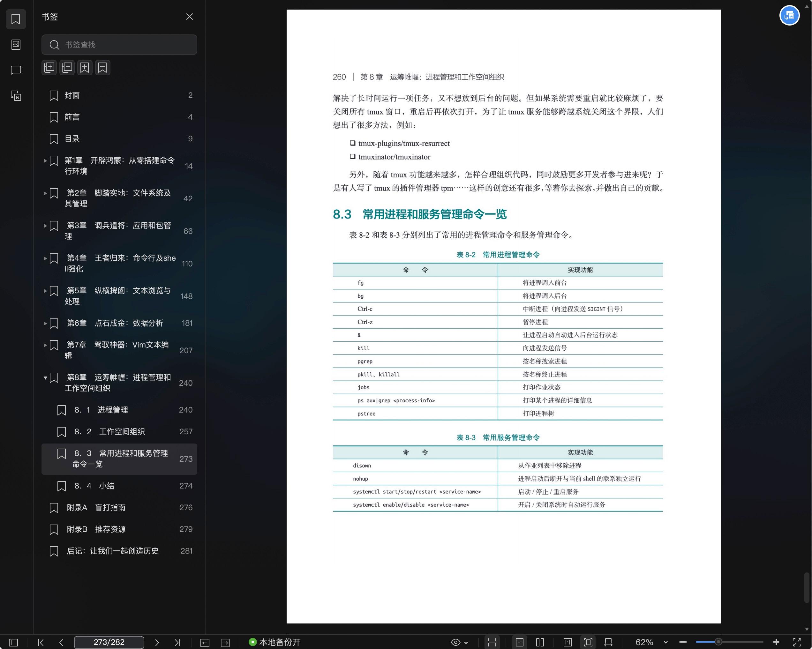The height and width of the screenshot is (649, 812).
Task: Open the thumbnails panel icon
Action: click(x=16, y=44)
